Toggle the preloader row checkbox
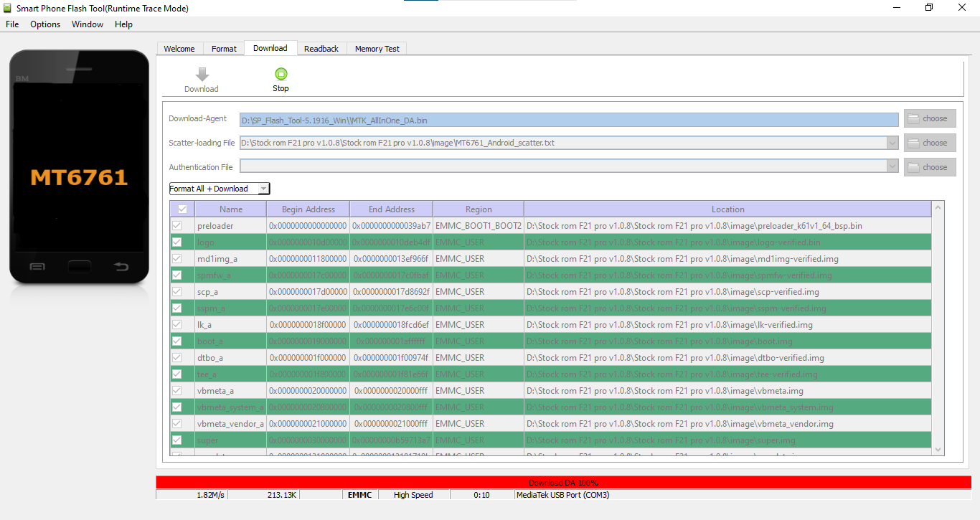 [x=176, y=226]
